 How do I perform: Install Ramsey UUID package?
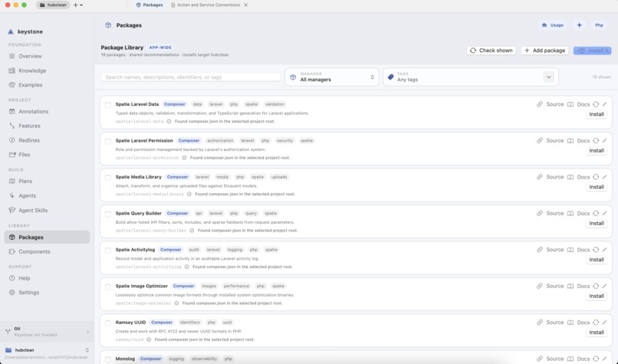click(x=597, y=333)
